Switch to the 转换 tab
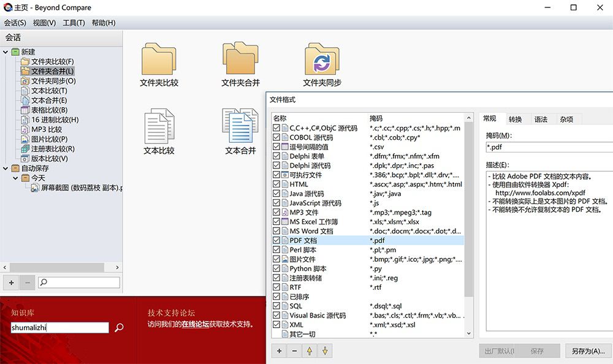Viewport: 613px width, 364px height. pyautogui.click(x=516, y=119)
